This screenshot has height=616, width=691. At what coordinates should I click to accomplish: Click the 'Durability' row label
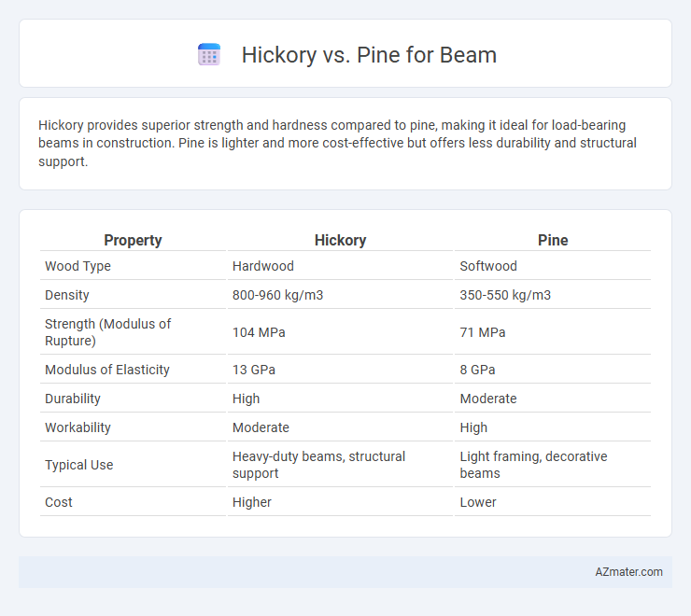(x=73, y=399)
